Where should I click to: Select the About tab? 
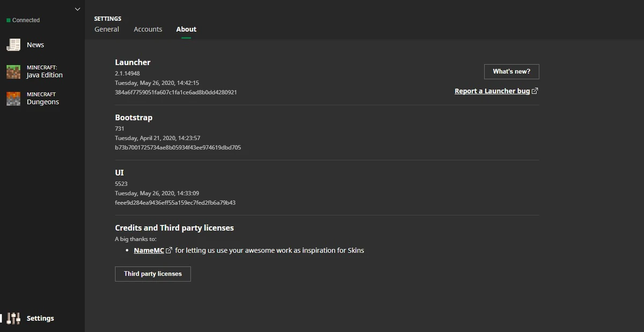pos(186,29)
